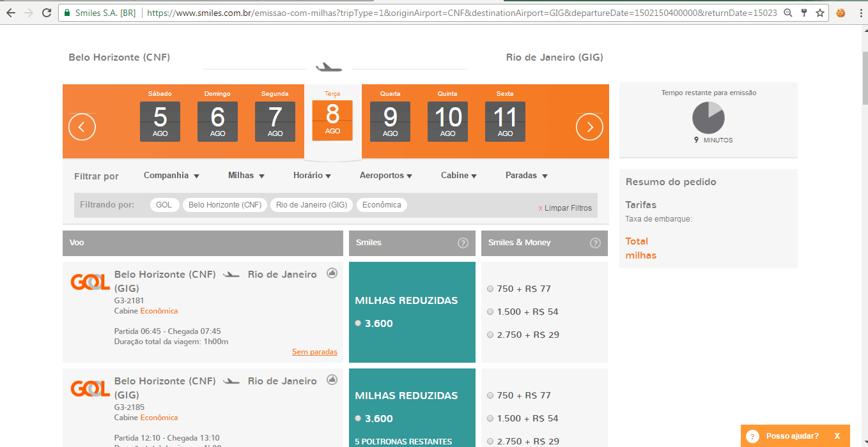The image size is (868, 447).
Task: Expand the Cabine filter dropdown
Action: pyautogui.click(x=459, y=176)
